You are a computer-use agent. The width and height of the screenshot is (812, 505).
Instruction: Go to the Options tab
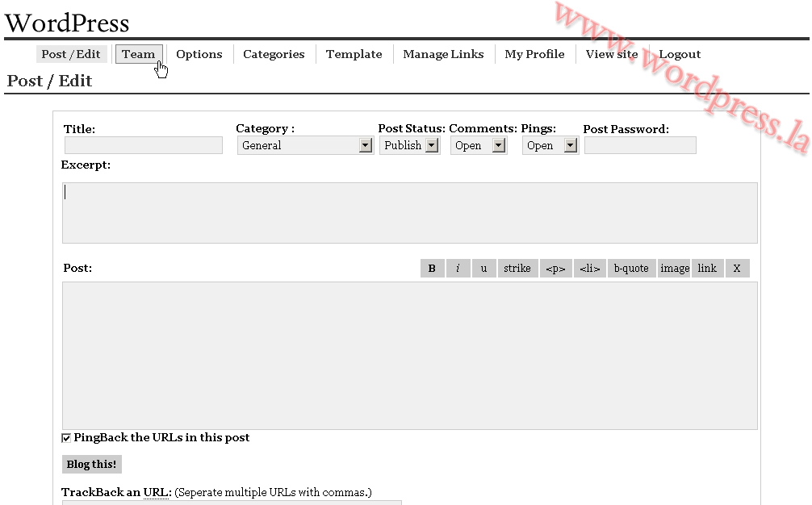click(199, 54)
